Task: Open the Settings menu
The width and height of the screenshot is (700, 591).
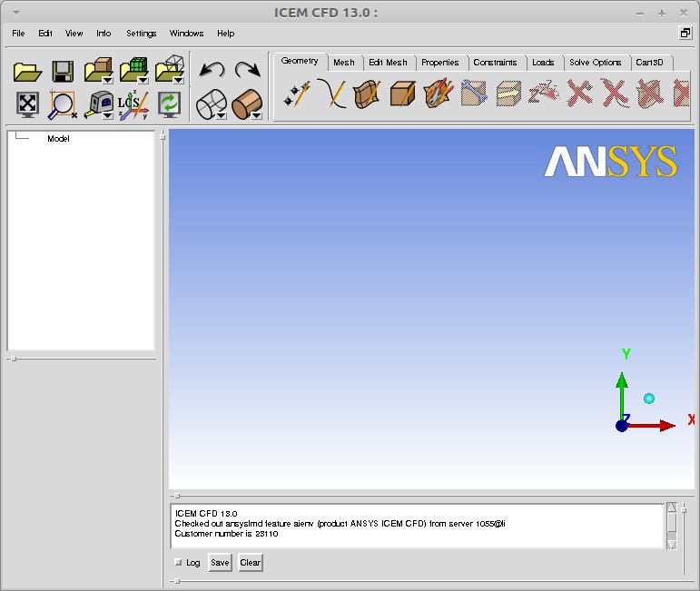Action: 141,34
